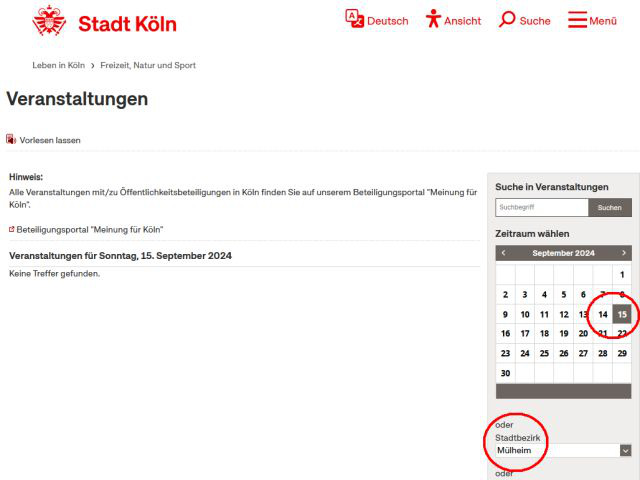The height and width of the screenshot is (480, 640).
Task: Select September 30 in calendar
Action: [x=505, y=373]
